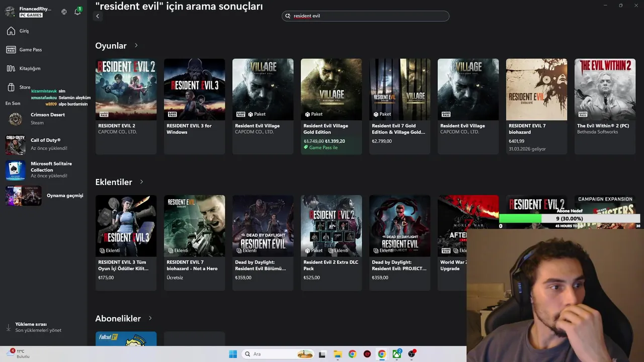The image size is (644, 362).
Task: Open RESIDENT EVIL 3 for Windows cover
Action: tap(194, 89)
